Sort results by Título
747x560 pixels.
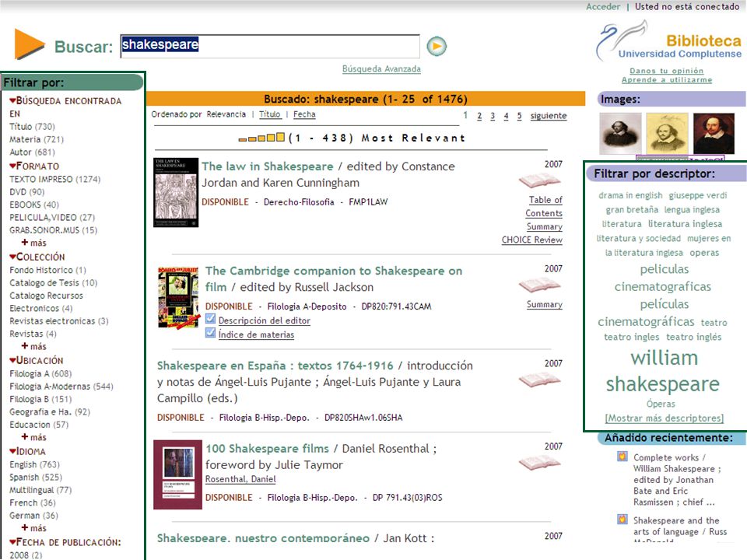point(270,114)
